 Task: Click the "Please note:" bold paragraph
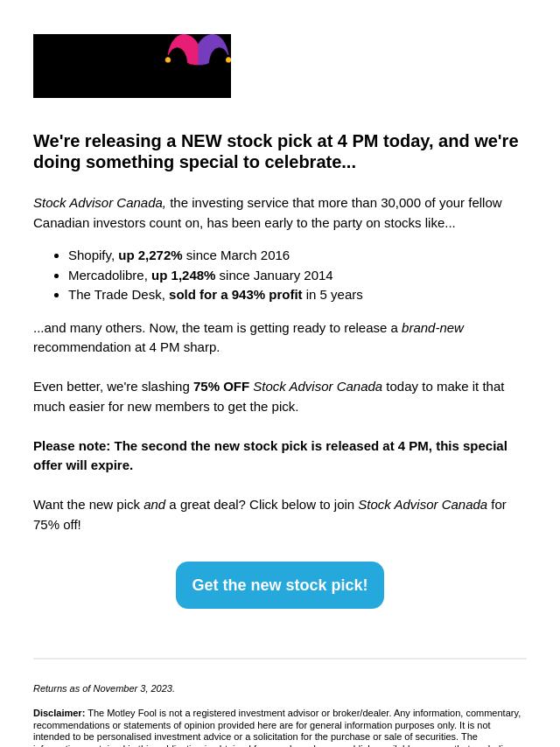[270, 456]
